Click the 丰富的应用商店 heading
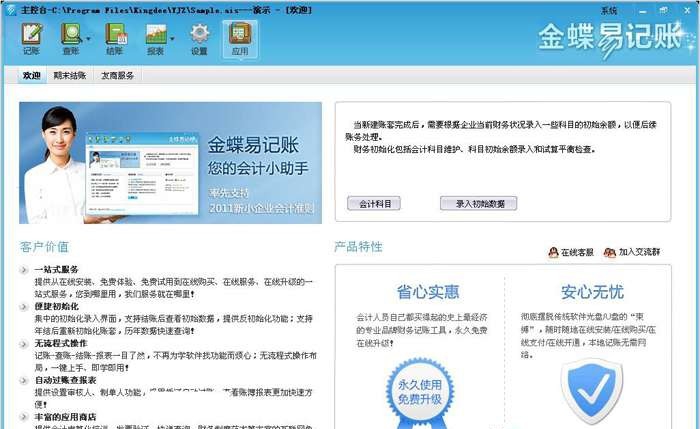Screen dimensions: 700x429 (x=66, y=417)
